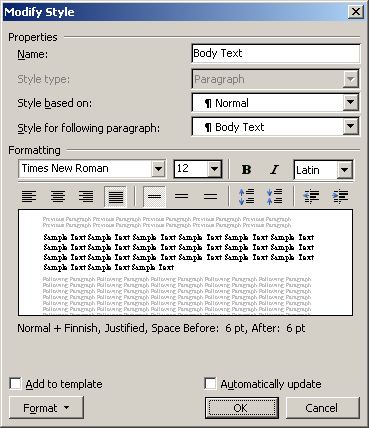Enable Add to template checkbox
This screenshot has width=369, height=428.
(x=15, y=383)
